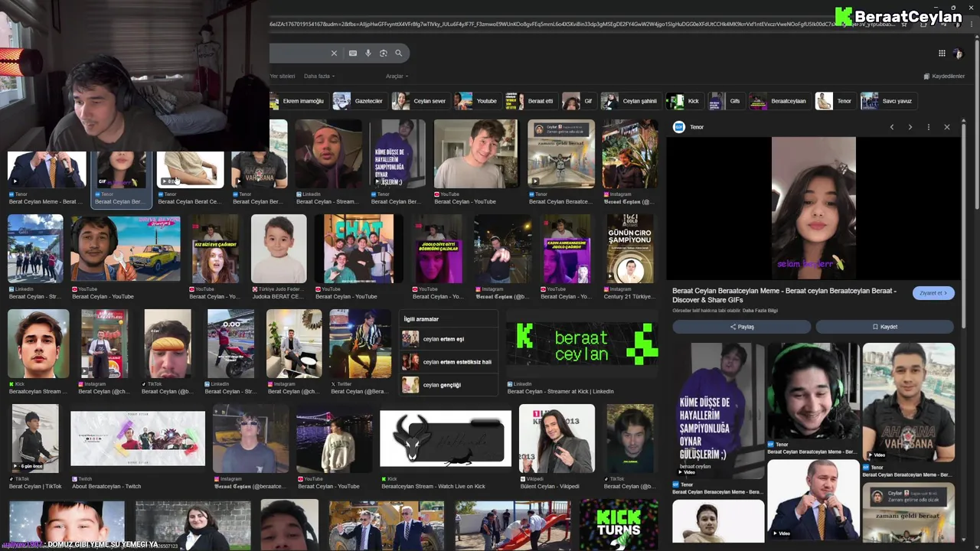Click the magnifying glass search icon

tap(398, 53)
